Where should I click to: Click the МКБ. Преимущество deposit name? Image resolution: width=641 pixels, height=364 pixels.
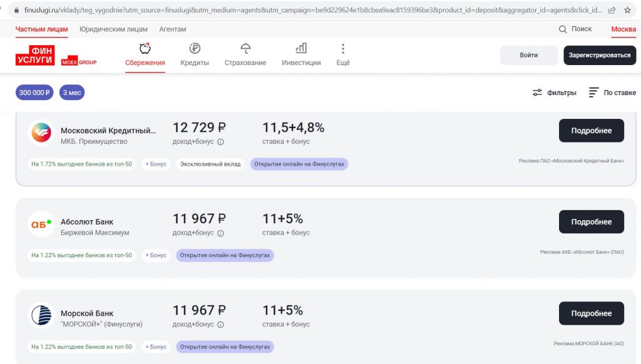click(x=94, y=141)
